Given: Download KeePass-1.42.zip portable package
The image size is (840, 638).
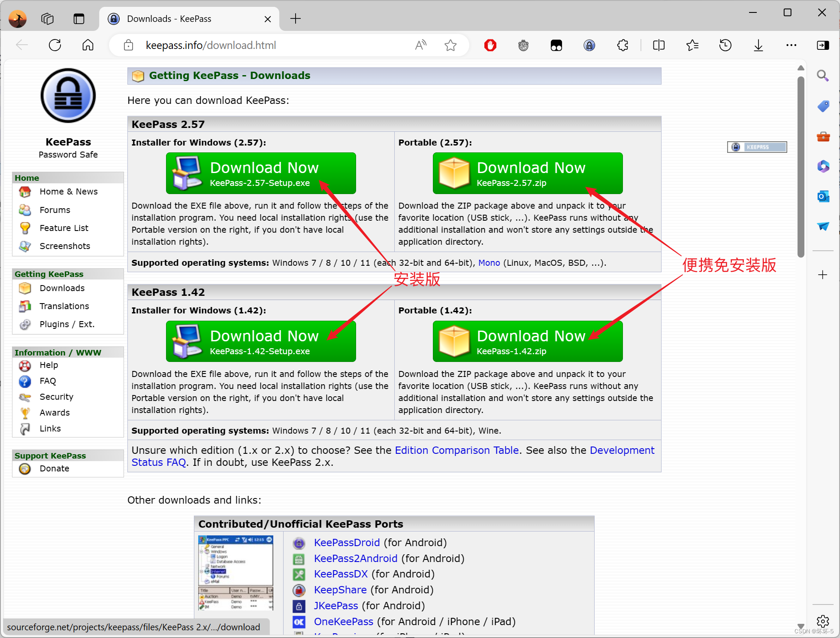Looking at the screenshot, I should click(528, 341).
